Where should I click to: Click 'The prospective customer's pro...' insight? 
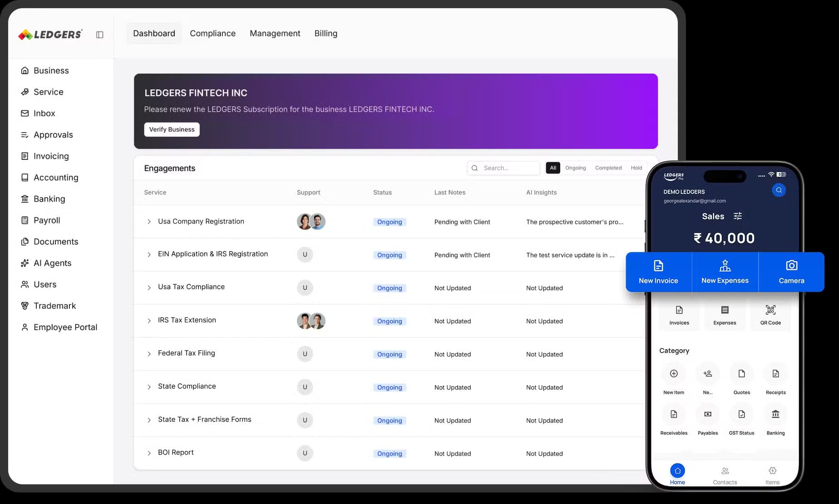[574, 222]
